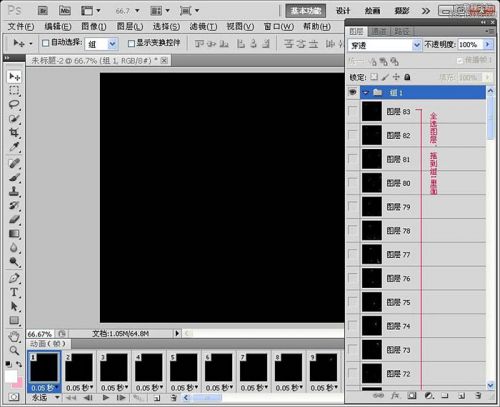Screen dimensions: 500x407
Task: Play the frame animation
Action: (106, 398)
